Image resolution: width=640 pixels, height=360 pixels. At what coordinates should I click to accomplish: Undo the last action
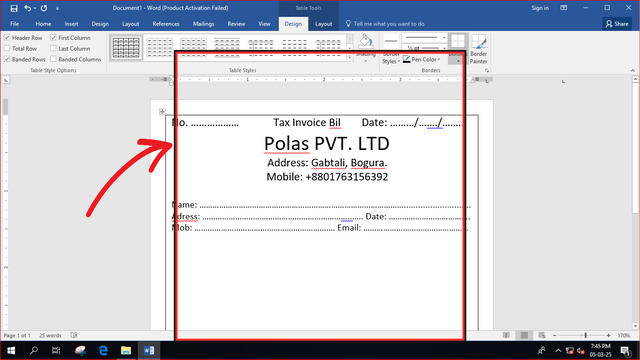[27, 8]
